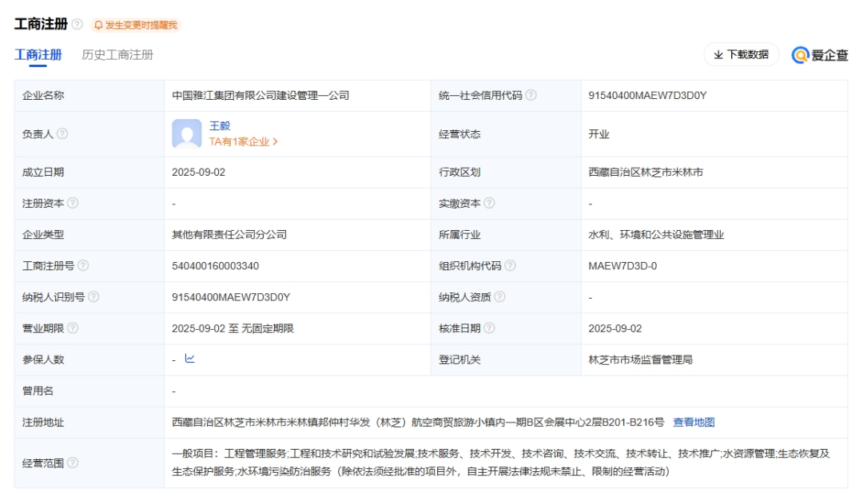Viewport: 863px width, 504px height.
Task: Click the 爱企查 logo icon
Action: click(798, 56)
